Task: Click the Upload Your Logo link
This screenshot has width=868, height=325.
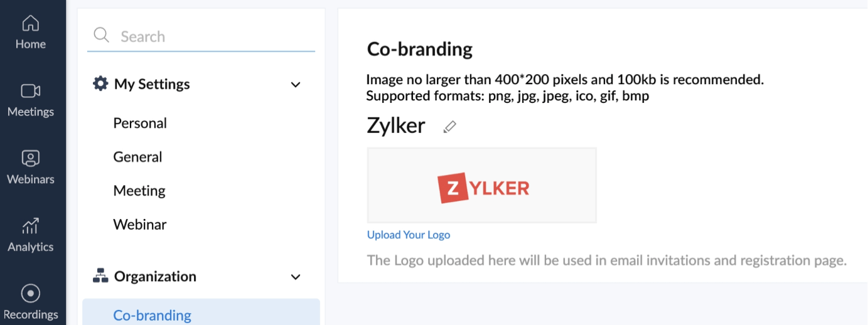Action: coord(409,235)
